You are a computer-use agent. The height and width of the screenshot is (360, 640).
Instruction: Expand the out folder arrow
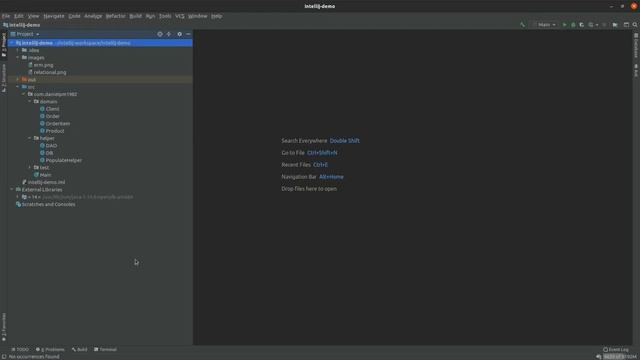[x=18, y=80]
